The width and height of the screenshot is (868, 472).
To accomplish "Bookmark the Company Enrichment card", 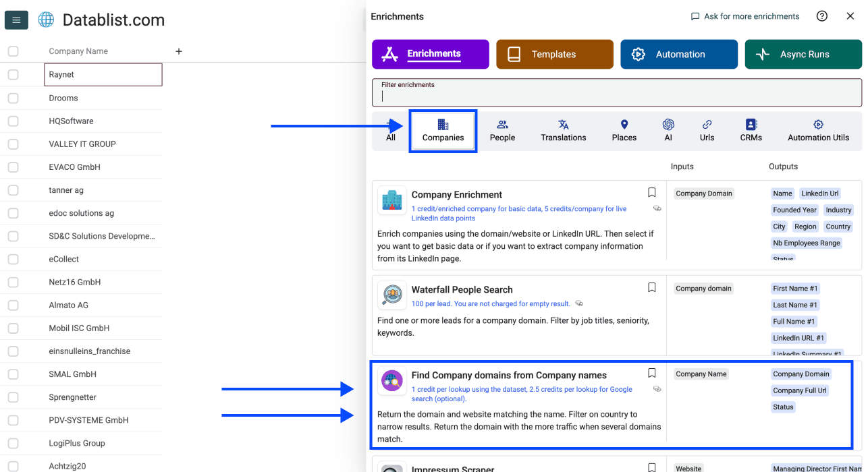I will click(x=651, y=192).
